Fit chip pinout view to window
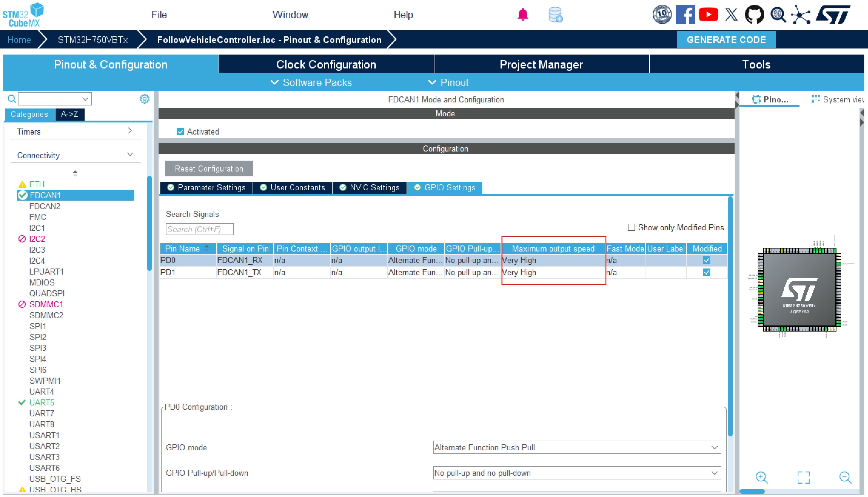 pos(803,477)
